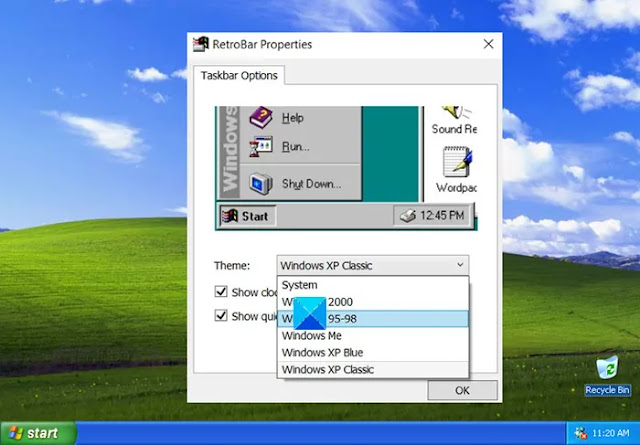Click the system tray network icon
This screenshot has height=445, width=640.
(x=580, y=433)
